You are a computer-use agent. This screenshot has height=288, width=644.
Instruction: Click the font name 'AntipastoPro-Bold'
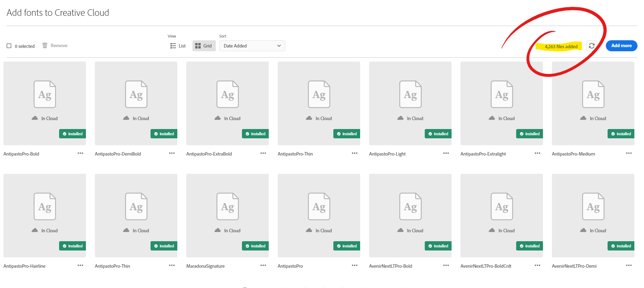(21, 154)
